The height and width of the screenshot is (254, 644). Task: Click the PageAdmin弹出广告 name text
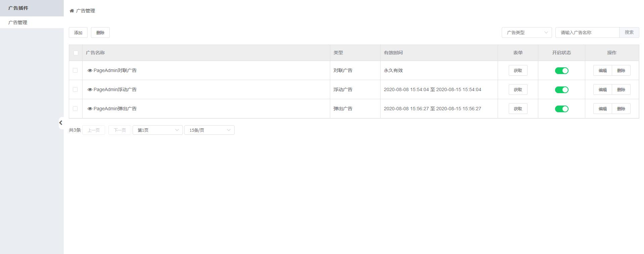pyautogui.click(x=115, y=109)
